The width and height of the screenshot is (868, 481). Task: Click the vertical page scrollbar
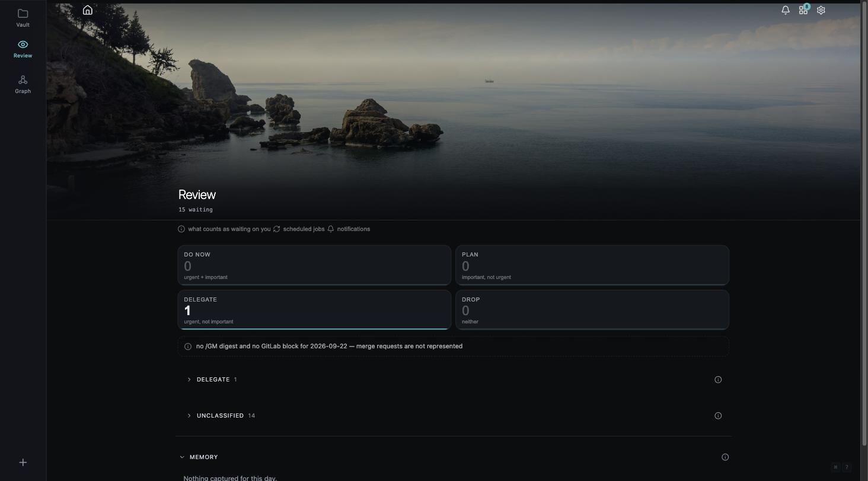coord(864,225)
